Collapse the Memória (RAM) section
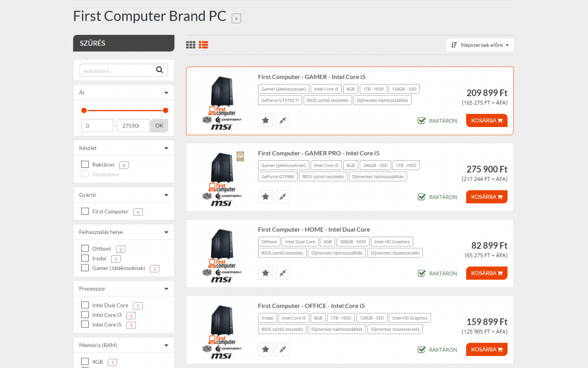Image resolution: width=588 pixels, height=368 pixels. tap(166, 346)
